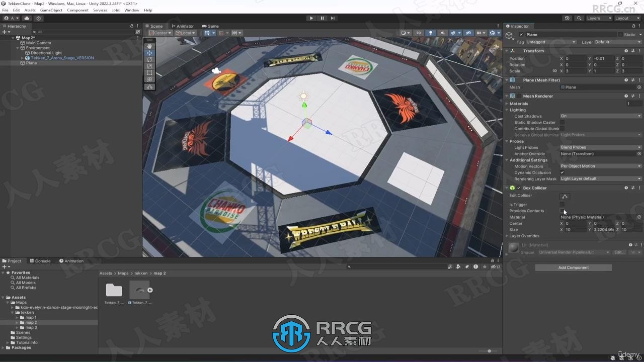
Task: Open the global search magnifier icon
Action: coord(579,18)
